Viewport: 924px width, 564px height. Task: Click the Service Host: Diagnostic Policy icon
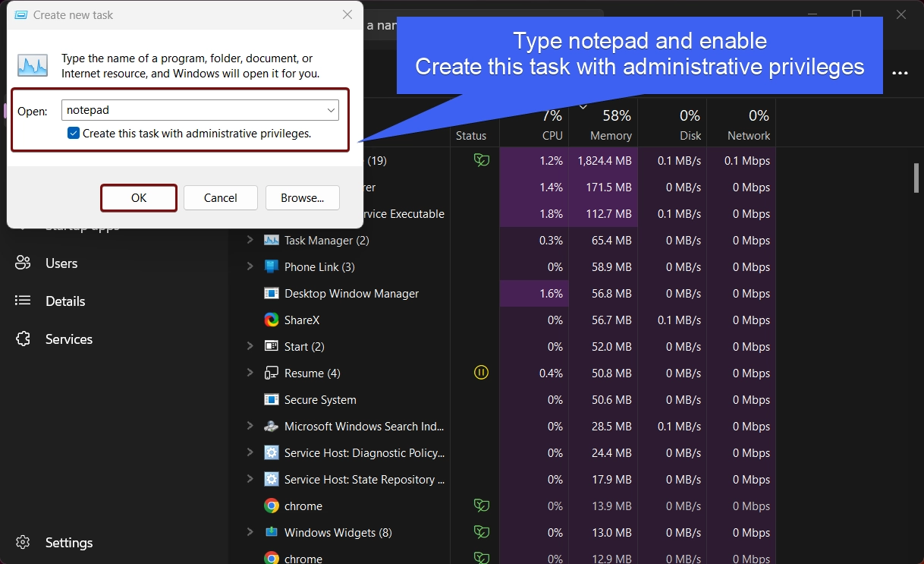point(272,453)
